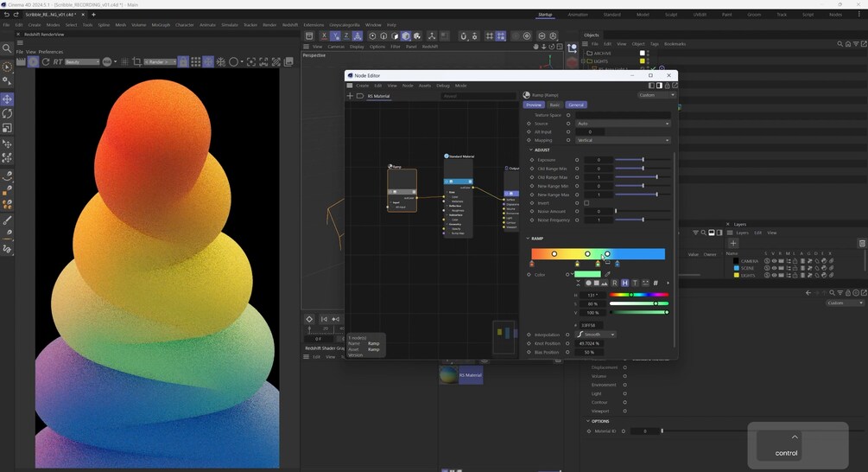
Task: Click the eyedropper next to Color swatch
Action: pos(607,274)
